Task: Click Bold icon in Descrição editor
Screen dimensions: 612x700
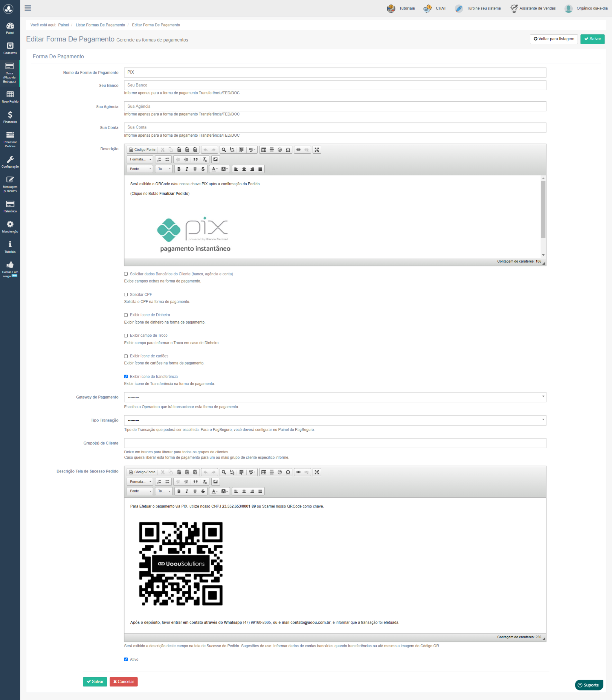Action: tap(179, 169)
